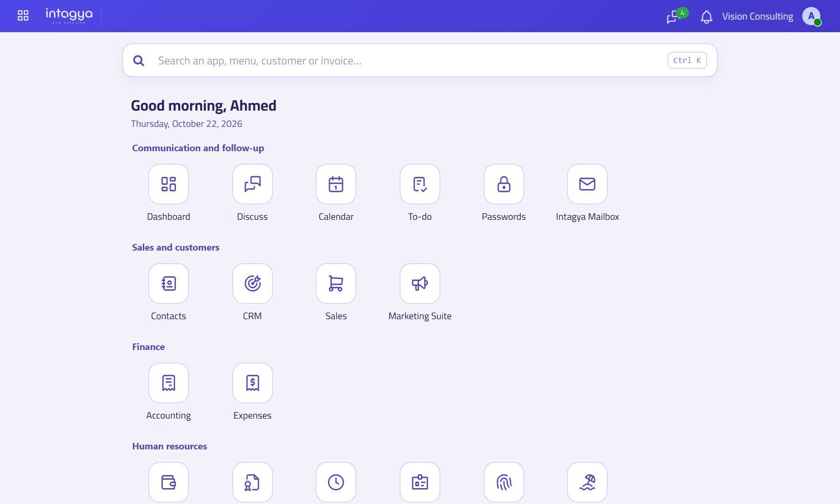Open the Dashboard app

pyautogui.click(x=168, y=184)
